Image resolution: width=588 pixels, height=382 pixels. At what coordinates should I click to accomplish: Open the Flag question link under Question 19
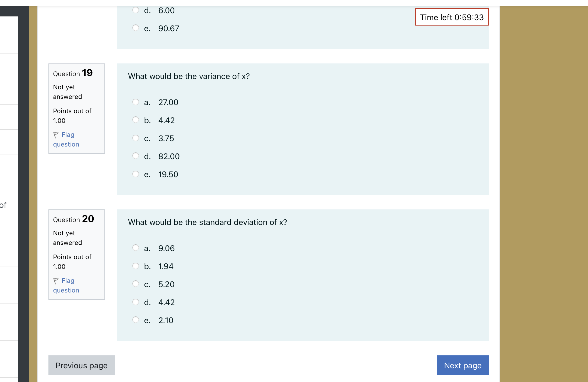coord(66,139)
